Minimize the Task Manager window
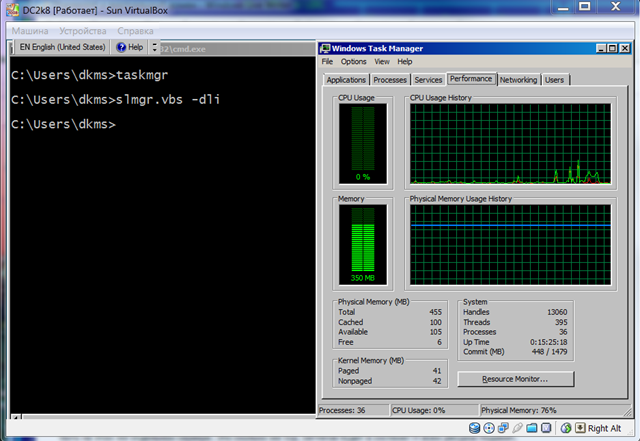This screenshot has height=441, width=640. [600, 48]
